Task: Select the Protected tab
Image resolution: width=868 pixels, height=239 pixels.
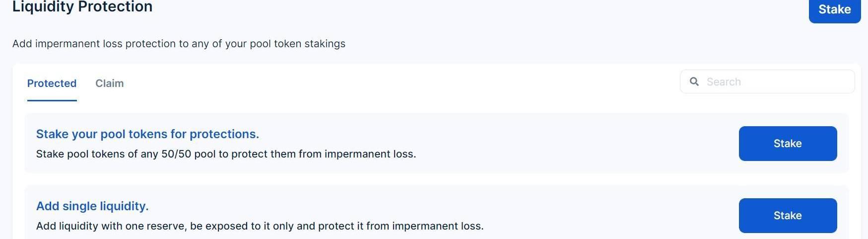Action: [52, 83]
